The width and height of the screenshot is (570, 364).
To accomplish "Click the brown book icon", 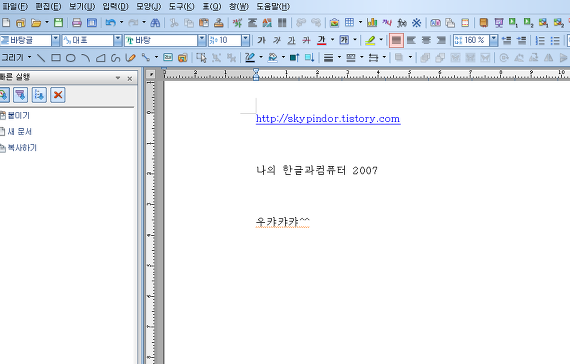I will click(483, 23).
